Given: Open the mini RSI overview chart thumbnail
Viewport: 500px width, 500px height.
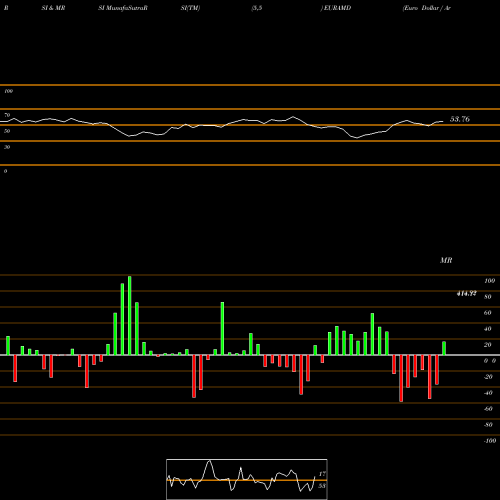Looking at the screenshot, I should 247,479.
